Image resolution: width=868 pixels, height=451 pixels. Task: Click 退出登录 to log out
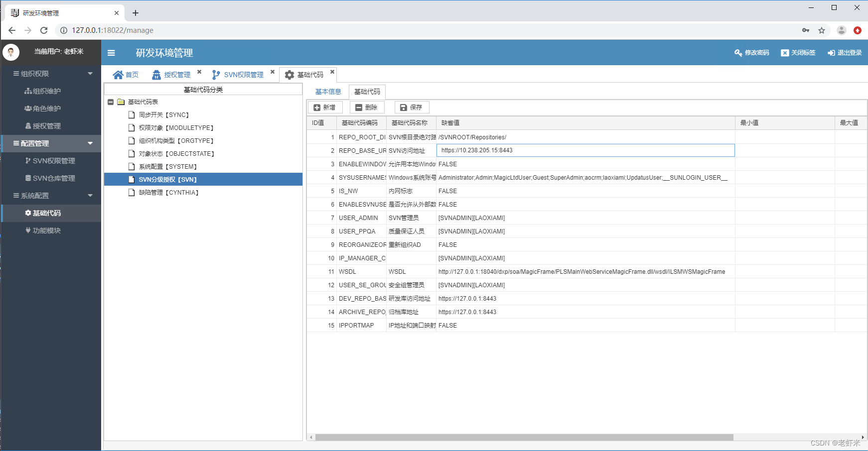click(x=845, y=53)
